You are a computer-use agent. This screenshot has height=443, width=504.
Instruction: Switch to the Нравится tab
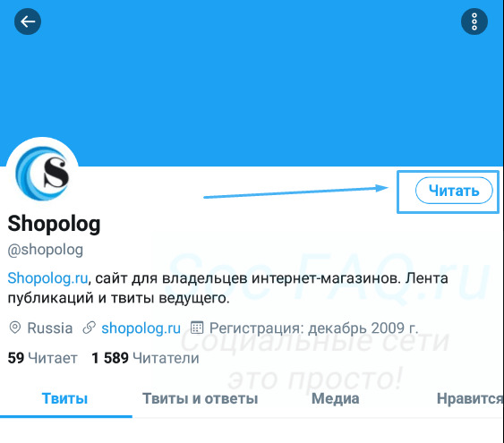click(469, 398)
